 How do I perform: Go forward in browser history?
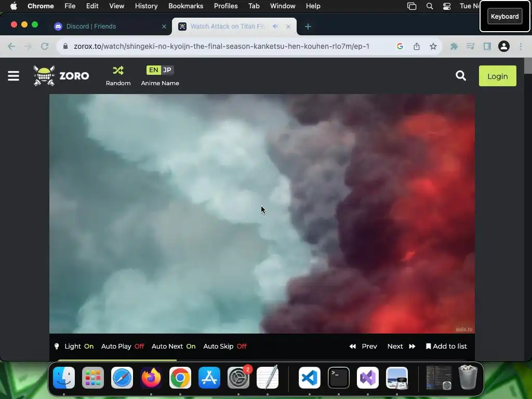coord(28,46)
